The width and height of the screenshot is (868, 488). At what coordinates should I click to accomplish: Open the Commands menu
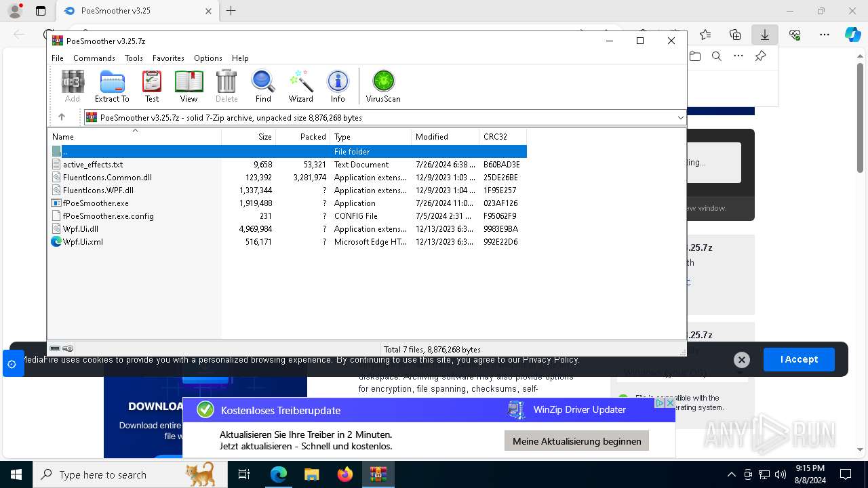tap(94, 58)
